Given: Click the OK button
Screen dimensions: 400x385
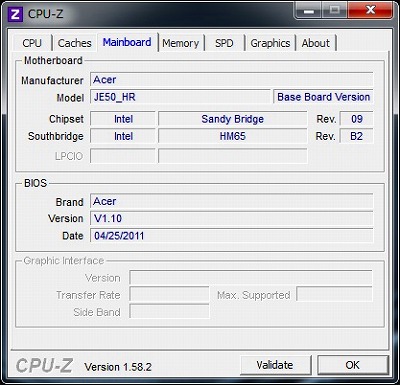Looking at the screenshot, I should pyautogui.click(x=353, y=365).
